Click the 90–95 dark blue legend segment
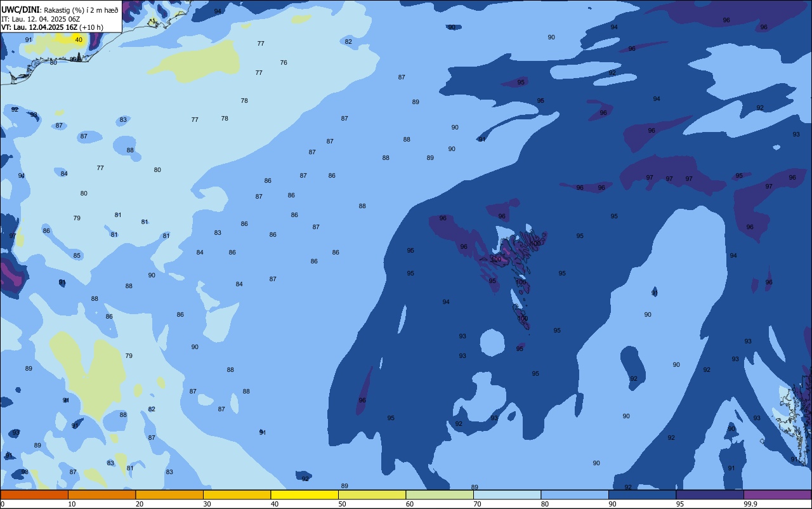 point(642,494)
